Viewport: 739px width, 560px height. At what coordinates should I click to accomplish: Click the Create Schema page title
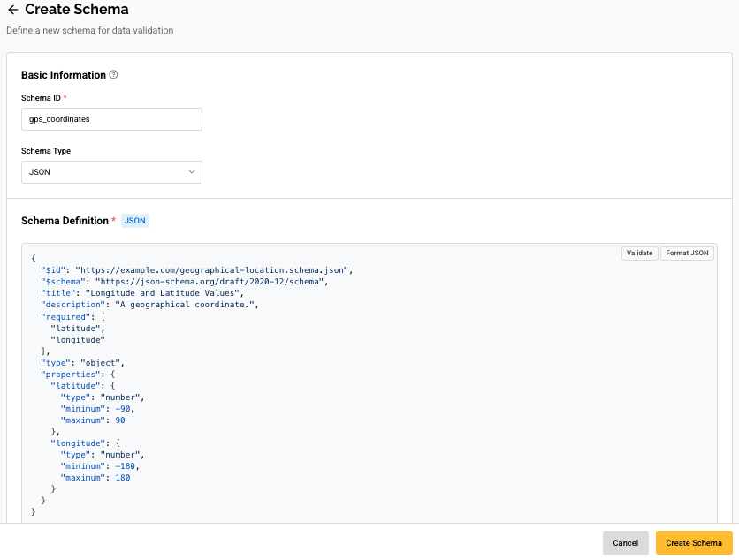(77, 9)
